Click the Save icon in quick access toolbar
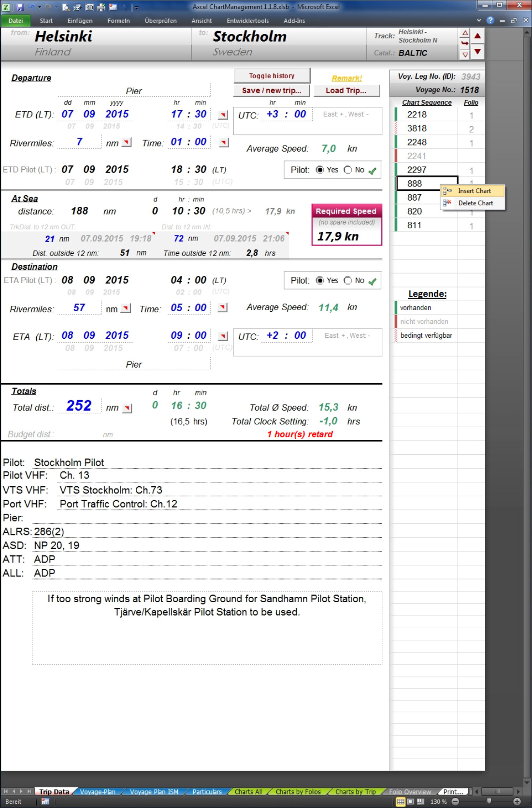This screenshot has width=532, height=808. click(x=20, y=7)
